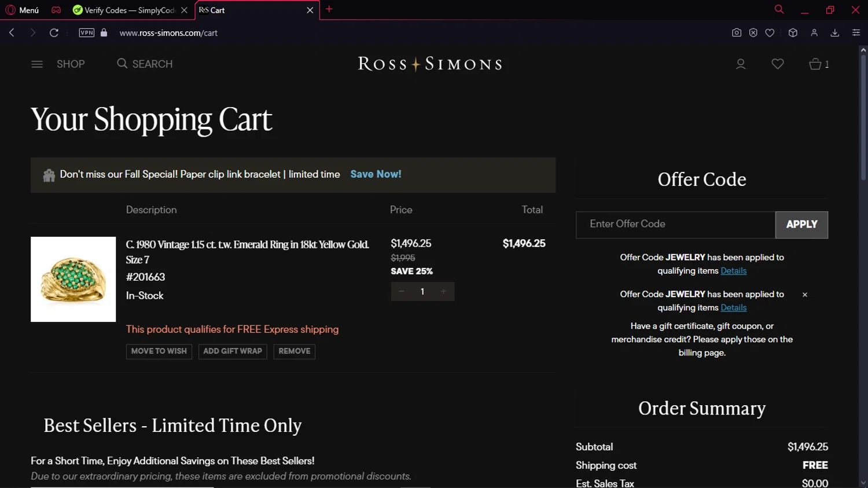Remove the ring using REMOVE button
Screen dimensions: 868x488
295,351
